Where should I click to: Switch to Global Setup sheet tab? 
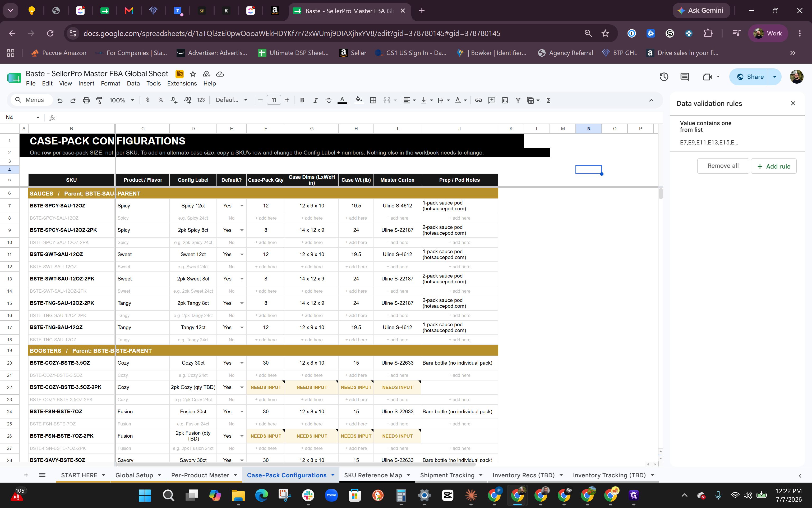134,475
